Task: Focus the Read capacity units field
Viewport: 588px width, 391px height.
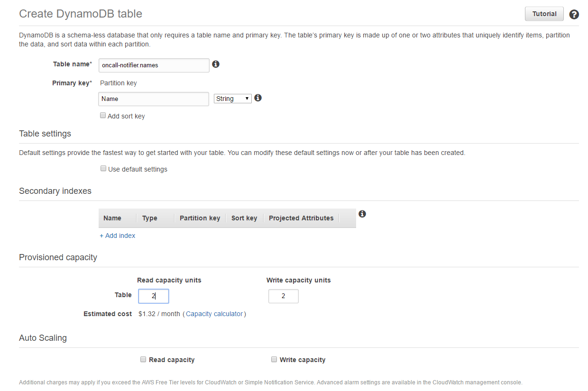Action: click(153, 296)
